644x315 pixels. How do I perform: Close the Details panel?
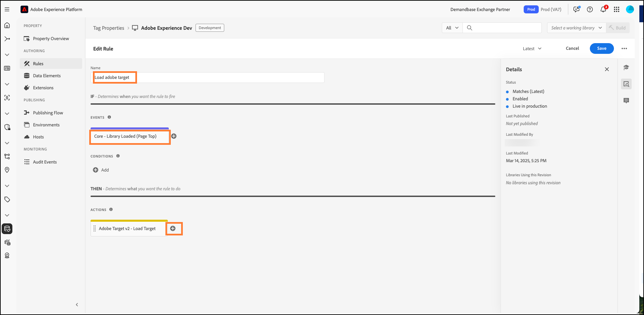[x=607, y=69]
